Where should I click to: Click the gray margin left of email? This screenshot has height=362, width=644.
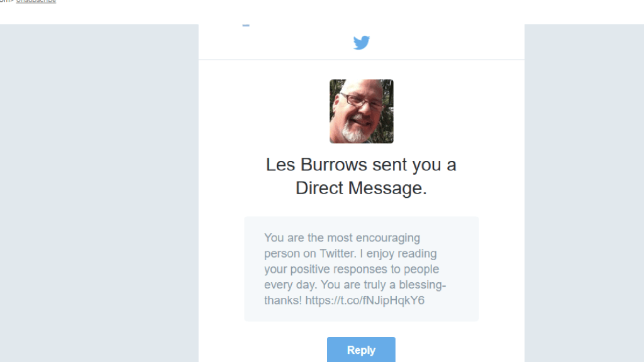(x=99, y=193)
